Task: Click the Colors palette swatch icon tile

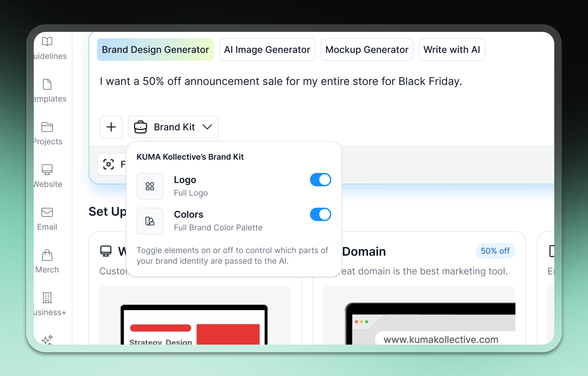Action: point(150,221)
